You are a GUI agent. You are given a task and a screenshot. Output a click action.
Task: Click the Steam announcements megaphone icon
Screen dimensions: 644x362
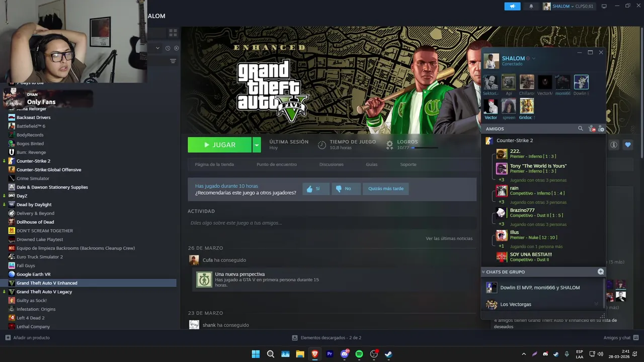point(512,7)
